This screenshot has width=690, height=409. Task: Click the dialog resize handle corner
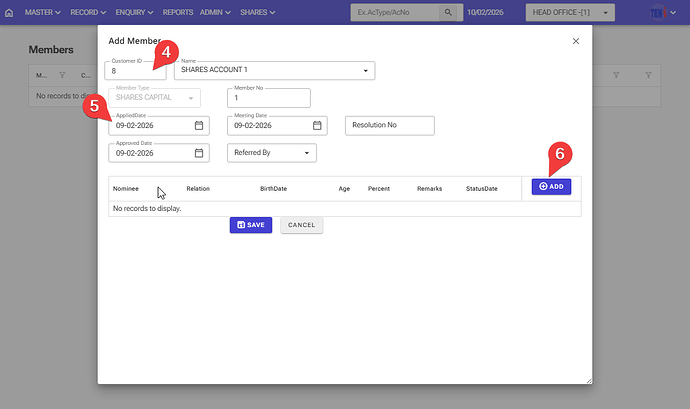[x=589, y=381]
